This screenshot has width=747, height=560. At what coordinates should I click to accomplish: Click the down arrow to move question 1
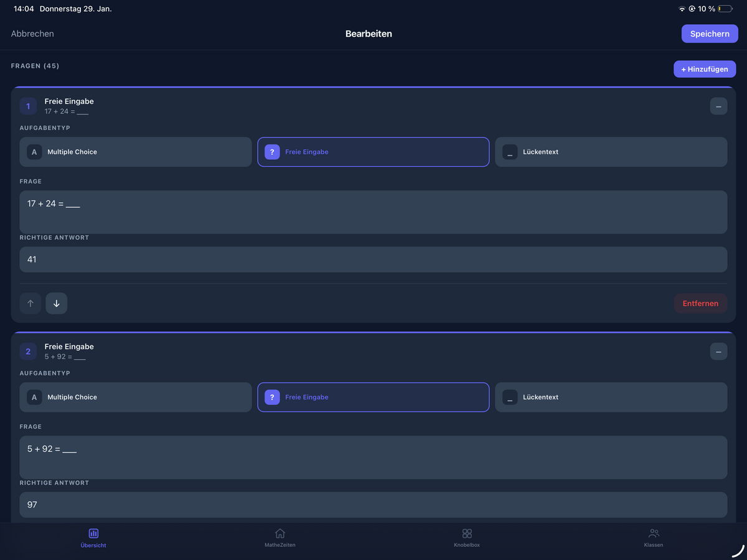(56, 303)
